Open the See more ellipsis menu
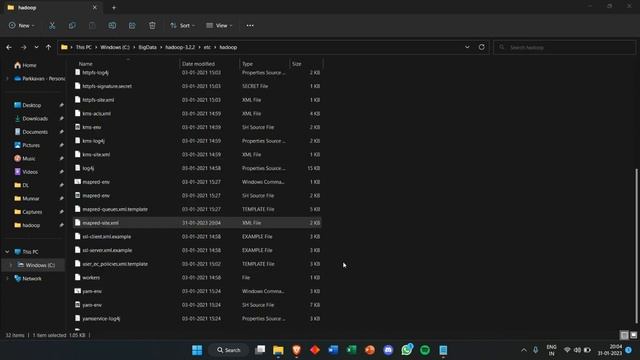 [250, 25]
